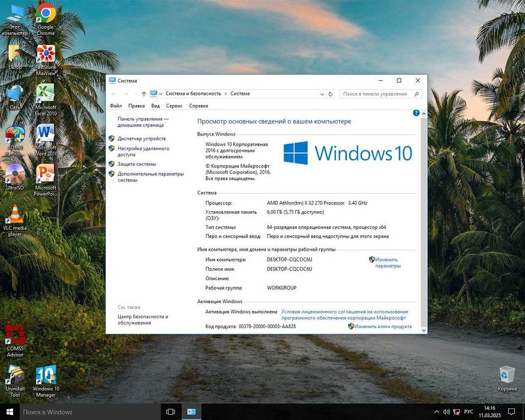Minimize the Система window
525x420 pixels.
[x=380, y=80]
